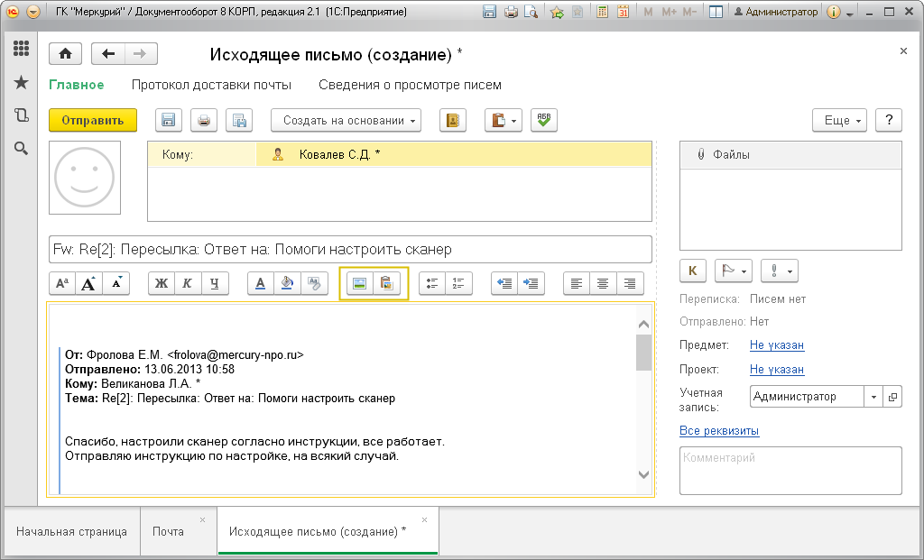Open the address book icon

(453, 120)
